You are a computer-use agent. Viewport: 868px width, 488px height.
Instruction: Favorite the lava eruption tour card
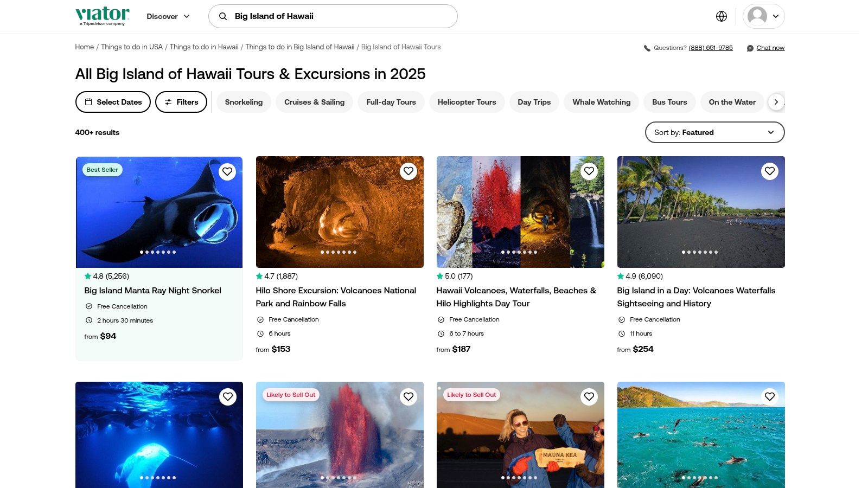click(409, 396)
